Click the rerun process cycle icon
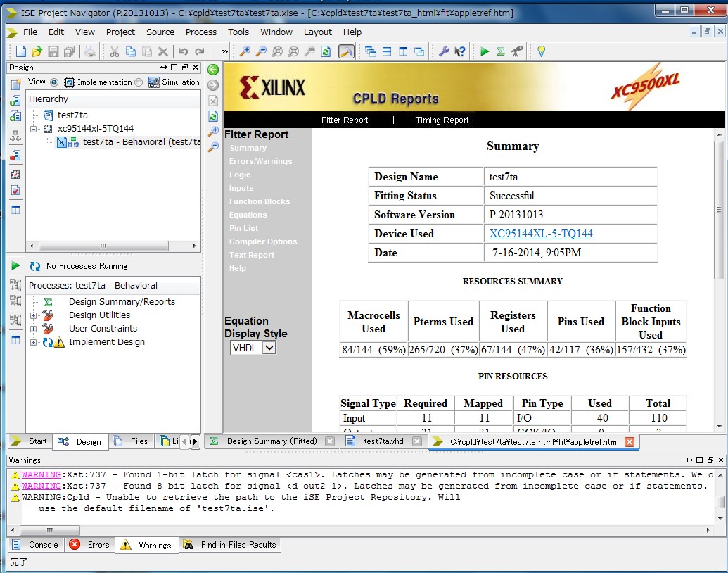This screenshot has width=728, height=573. pos(35,266)
